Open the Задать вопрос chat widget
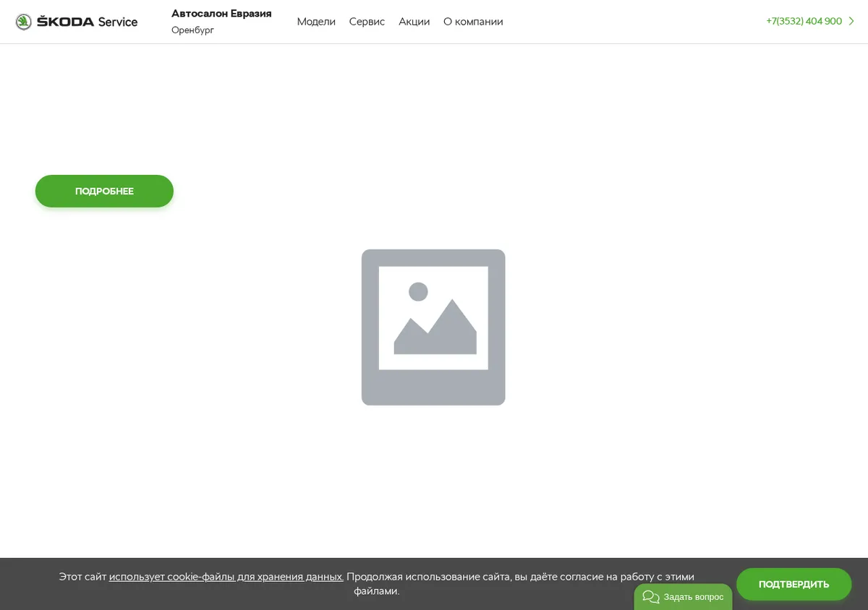Image resolution: width=868 pixels, height=610 pixels. (x=683, y=597)
